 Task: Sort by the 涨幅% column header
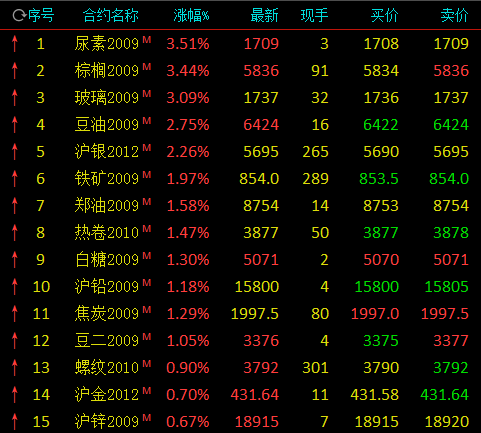(x=191, y=16)
